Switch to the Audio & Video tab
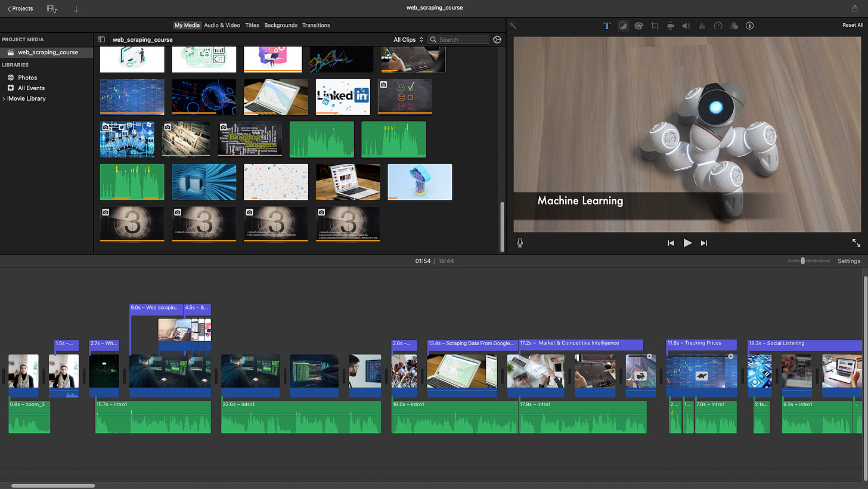The height and width of the screenshot is (489, 868). (222, 25)
